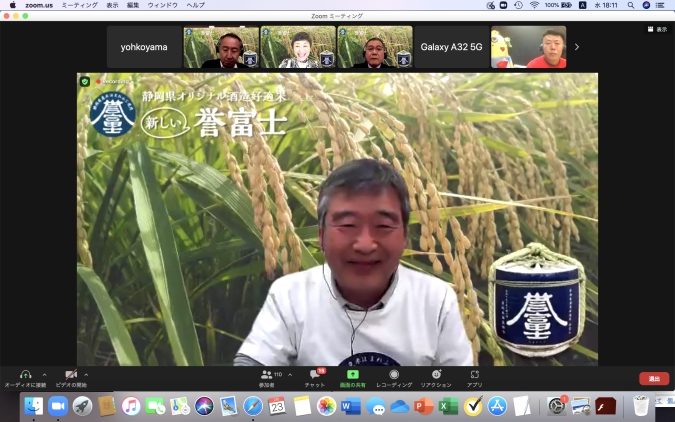
Task: Select the Galaxy A32 5G participant tile
Action: pyautogui.click(x=452, y=47)
